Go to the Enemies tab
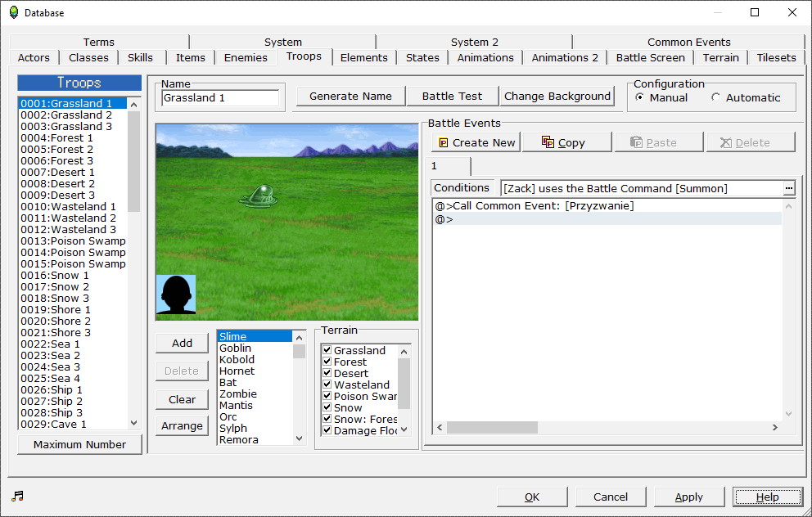 point(246,57)
